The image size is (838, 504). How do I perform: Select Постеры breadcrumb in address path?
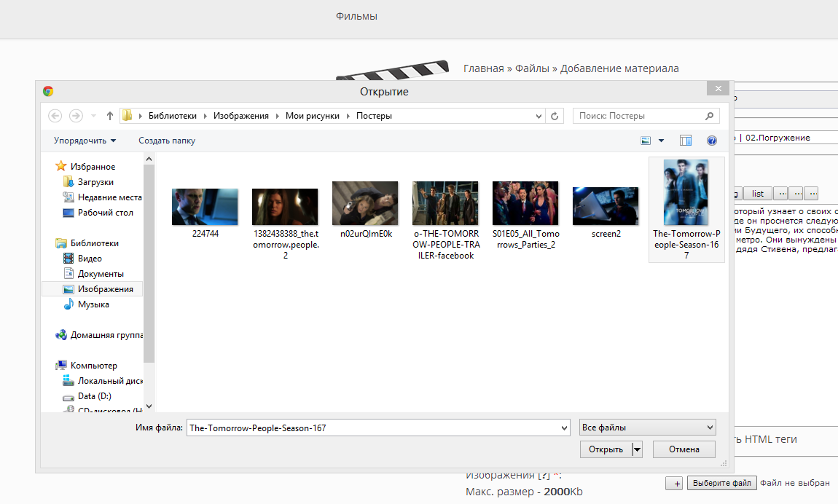[x=374, y=116]
